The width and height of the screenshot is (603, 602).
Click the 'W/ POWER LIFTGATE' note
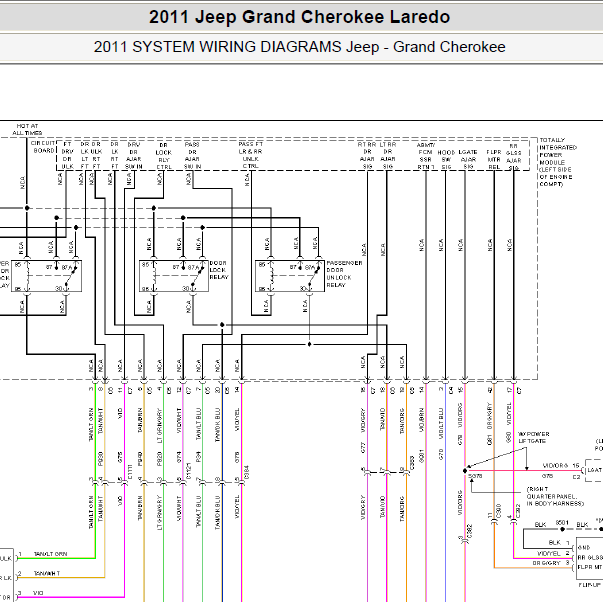(x=534, y=437)
